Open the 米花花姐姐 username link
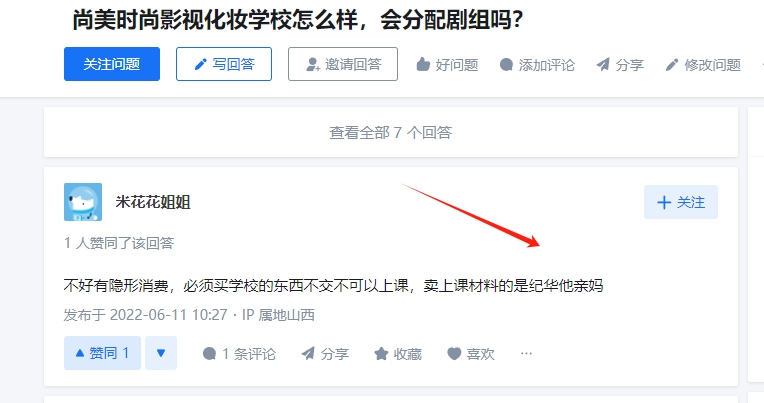 [153, 202]
